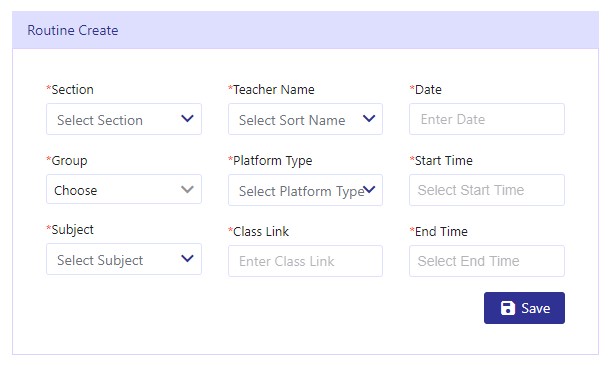
Task: Open the Select Subject dropdown
Action: click(124, 259)
